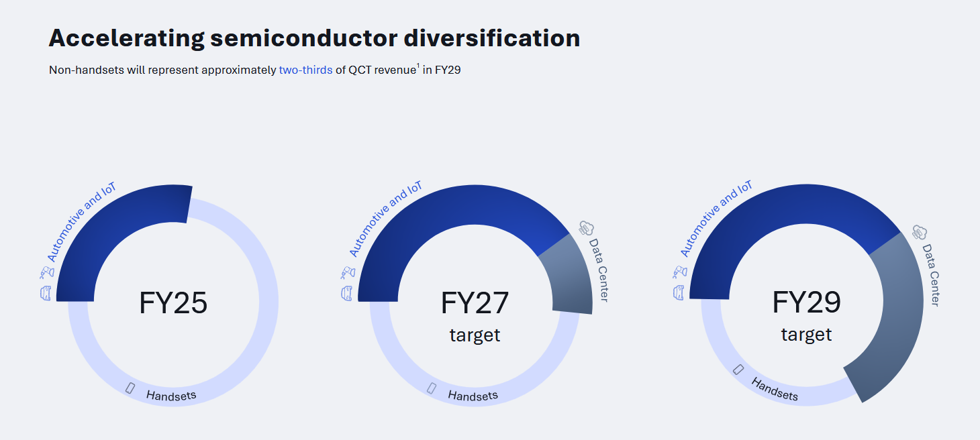Click the dark blue arc of the FY25 donut

106,231
